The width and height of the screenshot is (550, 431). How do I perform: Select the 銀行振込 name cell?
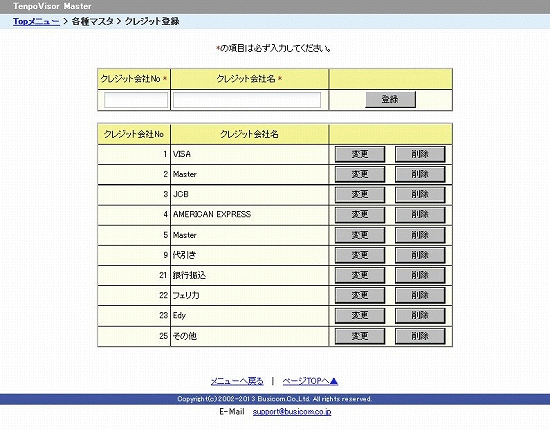click(x=249, y=275)
